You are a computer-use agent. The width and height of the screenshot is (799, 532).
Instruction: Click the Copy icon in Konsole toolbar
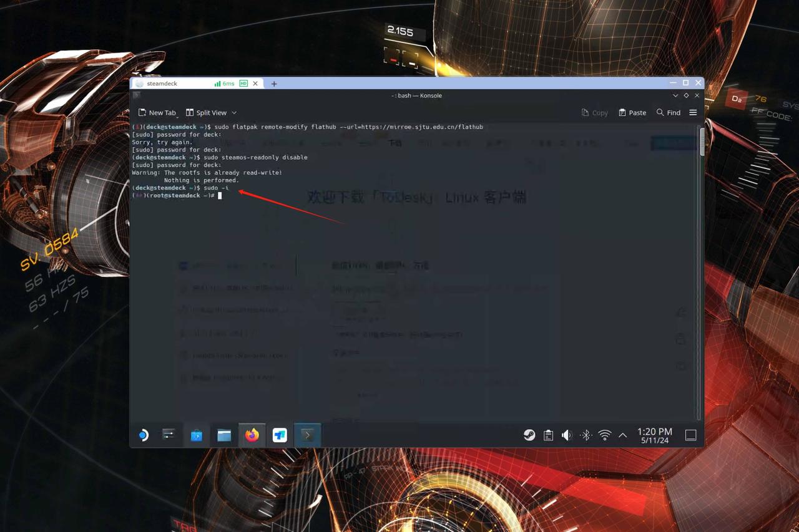pos(594,112)
